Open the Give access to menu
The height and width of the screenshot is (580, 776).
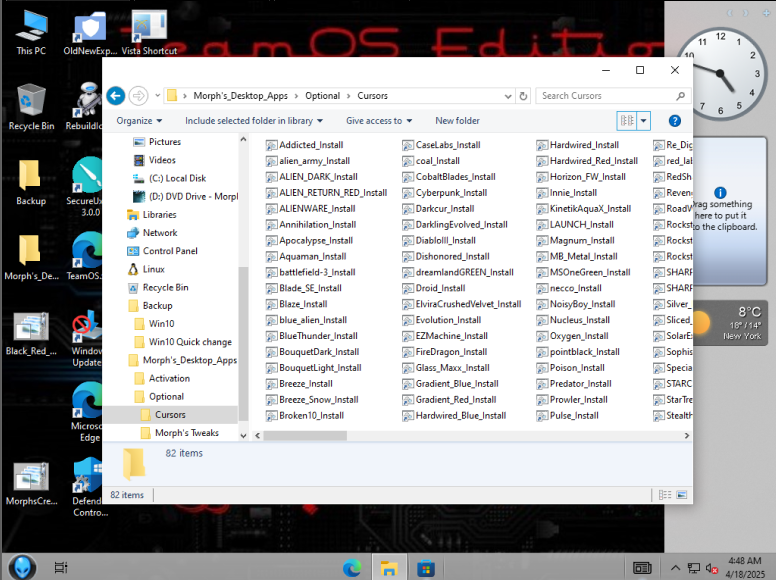coord(379,121)
